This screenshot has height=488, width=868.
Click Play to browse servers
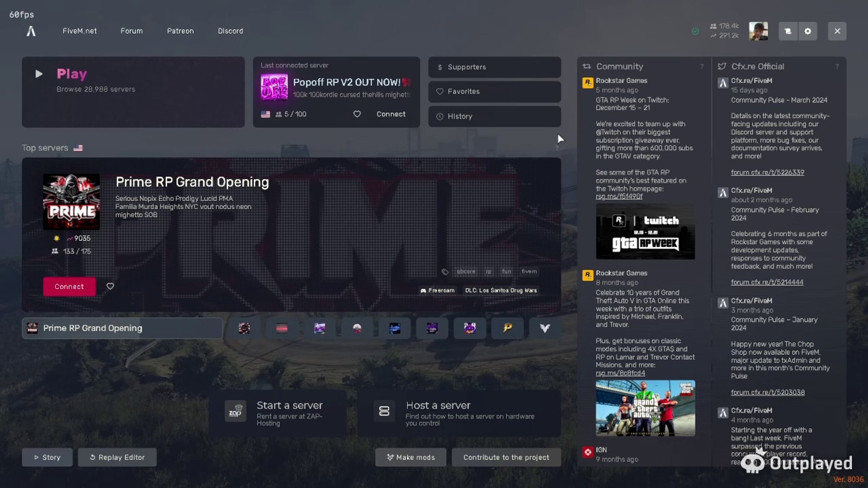[133, 92]
